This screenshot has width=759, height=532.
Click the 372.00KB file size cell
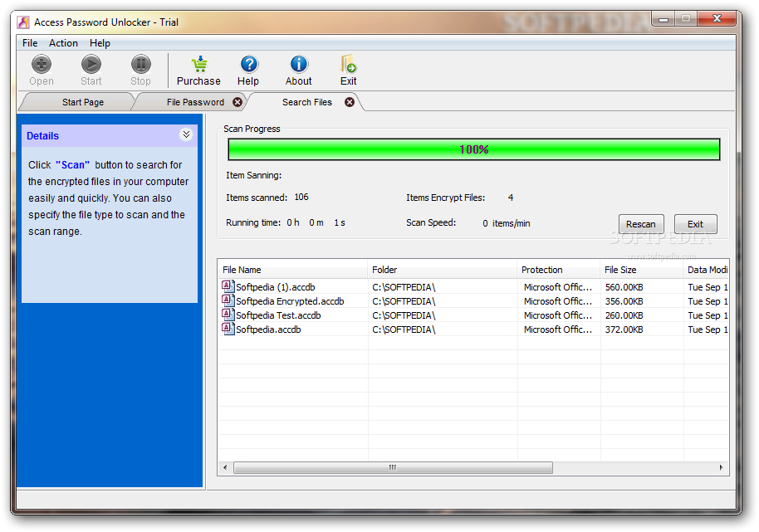tap(624, 329)
